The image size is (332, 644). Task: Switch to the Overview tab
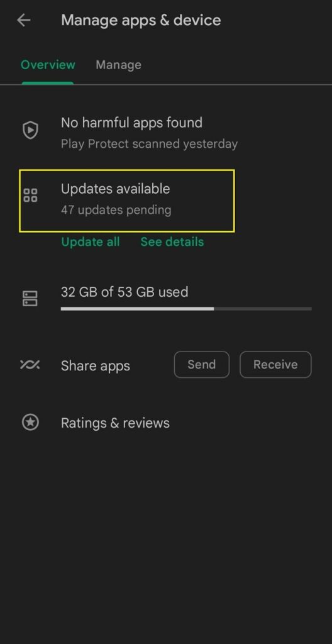pos(48,65)
